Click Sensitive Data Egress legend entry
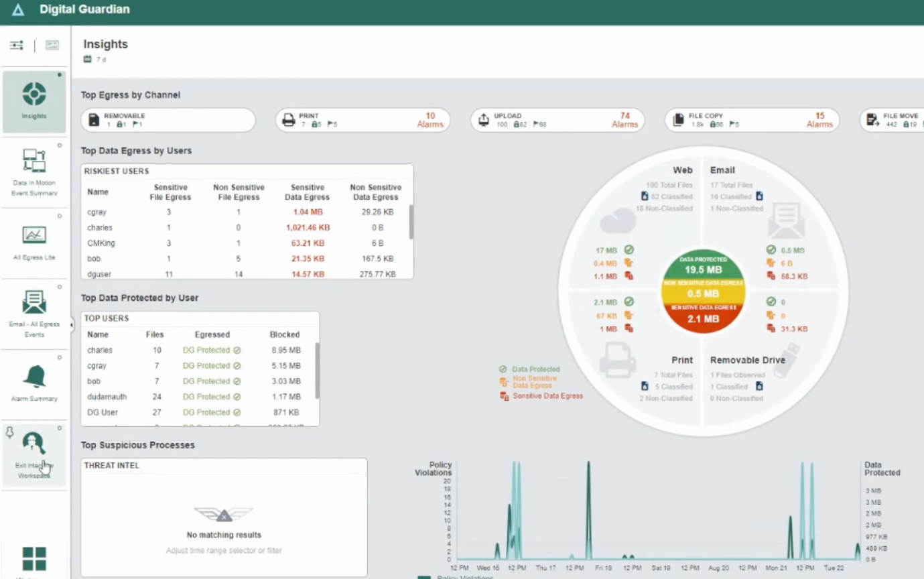 [541, 396]
